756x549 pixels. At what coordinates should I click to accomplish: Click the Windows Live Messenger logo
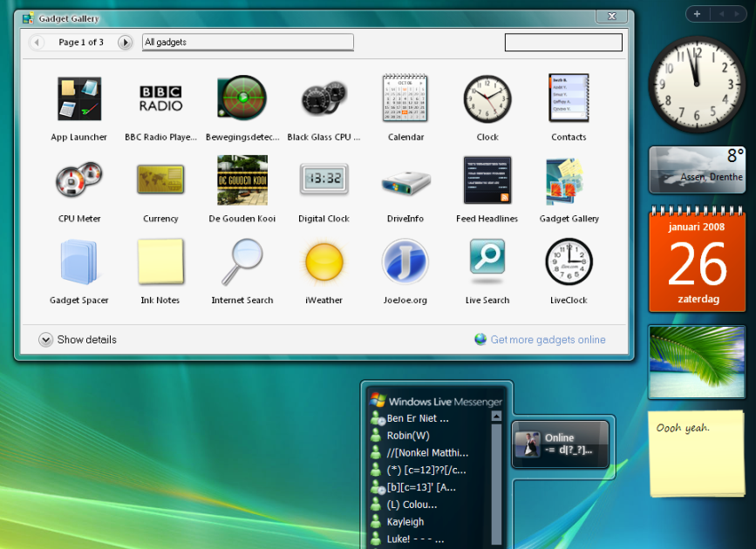(x=378, y=400)
